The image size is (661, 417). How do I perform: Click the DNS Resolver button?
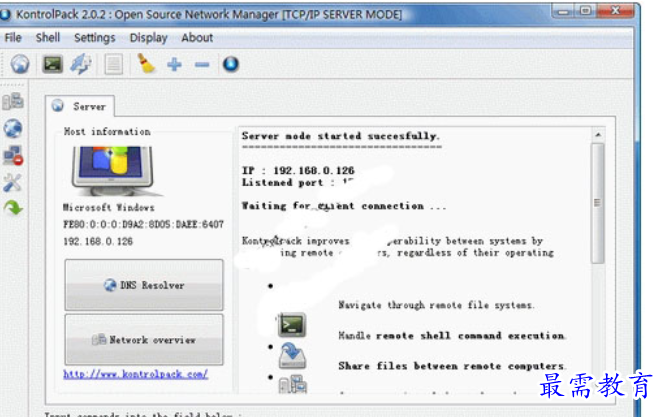[x=144, y=285]
